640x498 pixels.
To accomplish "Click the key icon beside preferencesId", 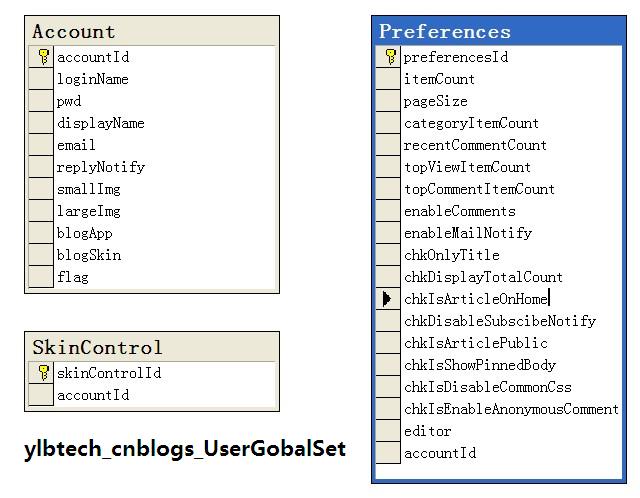I will (389, 57).
